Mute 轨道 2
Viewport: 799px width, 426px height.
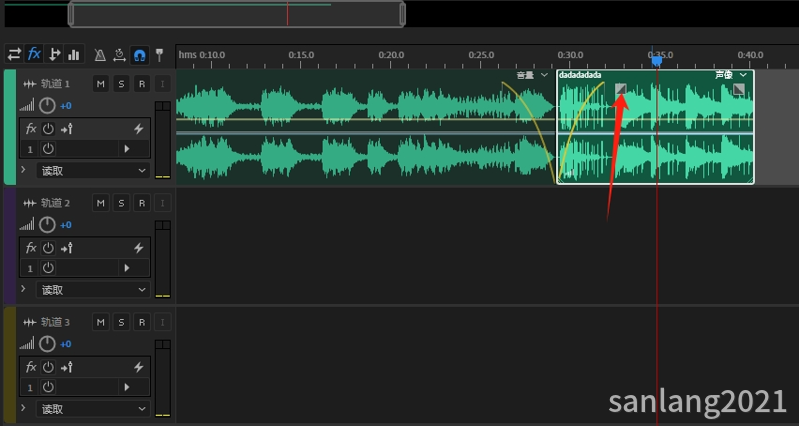101,203
